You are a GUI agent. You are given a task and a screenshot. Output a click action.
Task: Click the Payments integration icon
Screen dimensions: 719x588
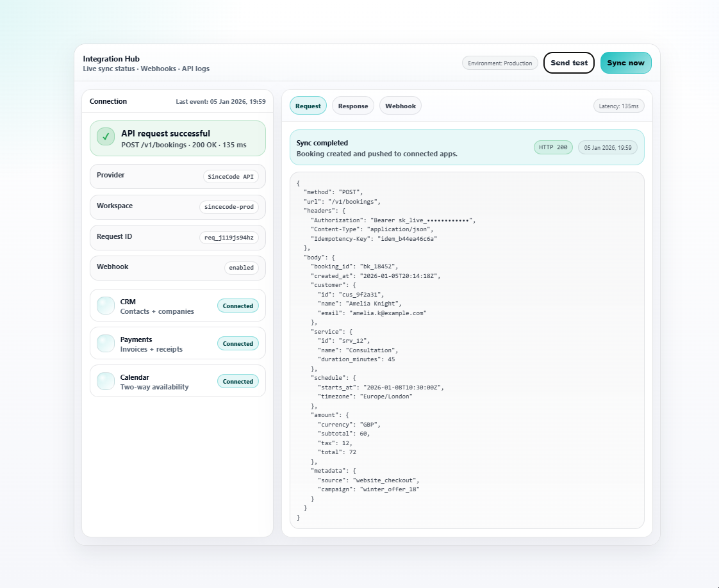[x=106, y=343]
